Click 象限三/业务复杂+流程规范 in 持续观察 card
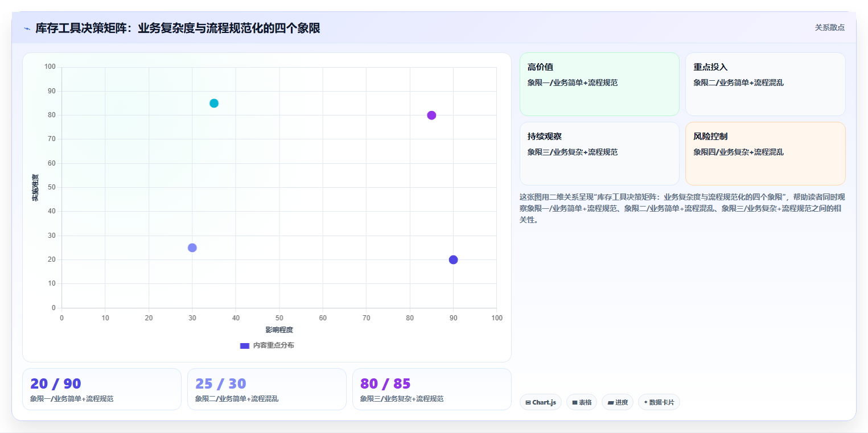The image size is (868, 433). tap(573, 152)
